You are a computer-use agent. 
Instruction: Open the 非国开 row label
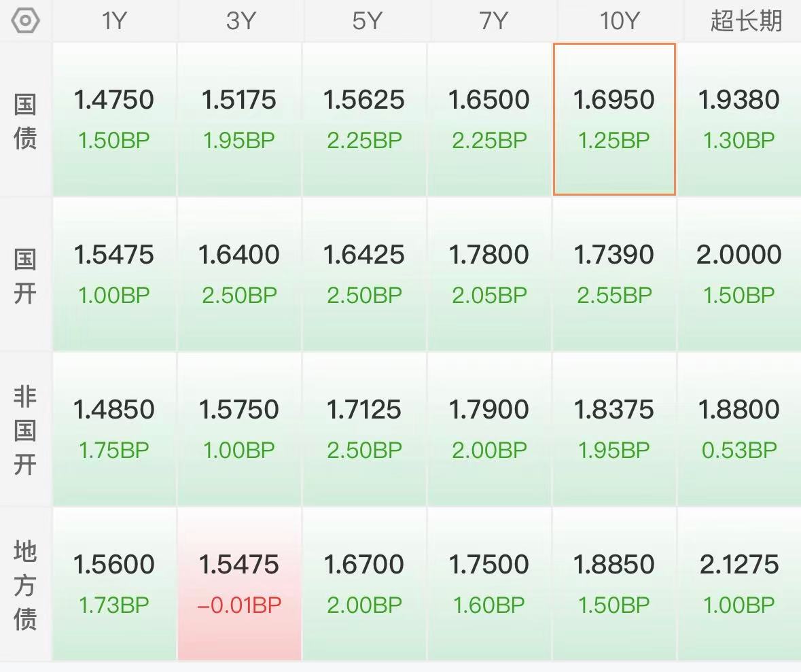[25, 430]
